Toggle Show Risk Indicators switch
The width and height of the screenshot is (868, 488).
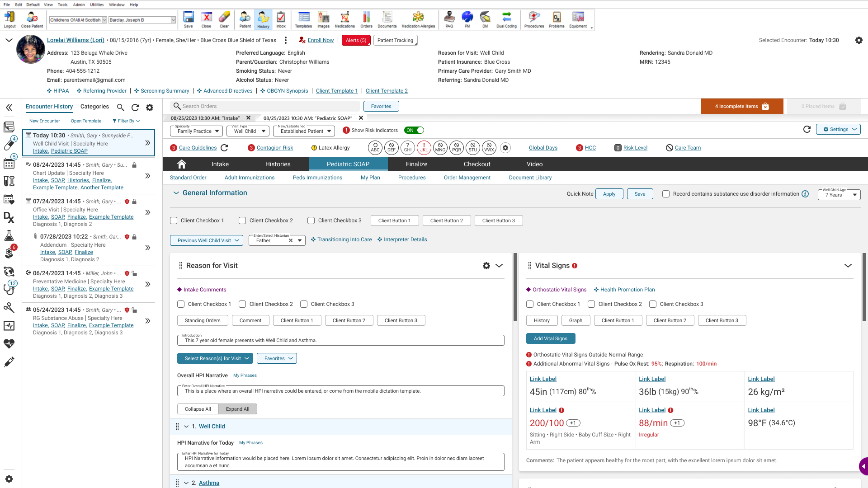414,130
